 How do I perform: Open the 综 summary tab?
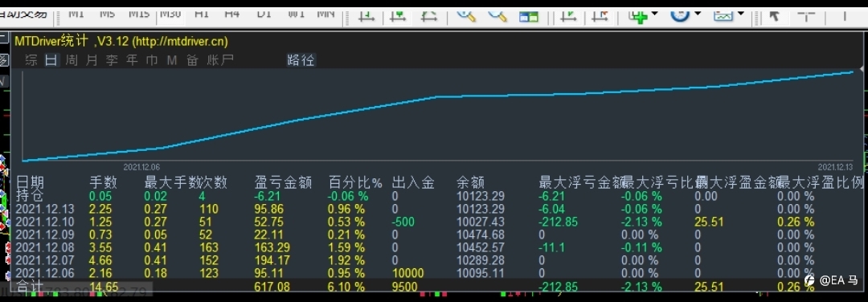[31, 60]
